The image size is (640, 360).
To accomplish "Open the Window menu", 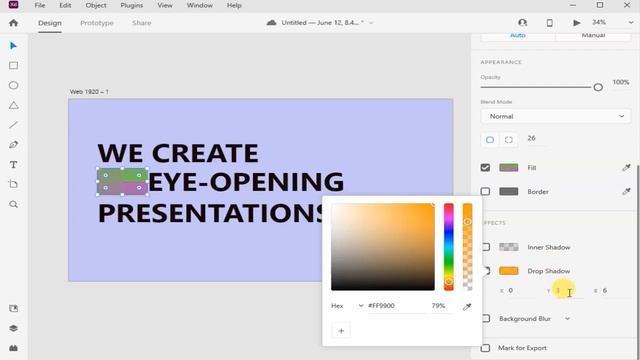I will pos(200,5).
